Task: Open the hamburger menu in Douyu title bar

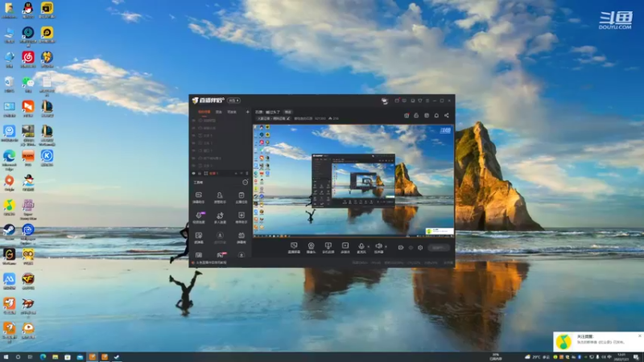Action: point(427,101)
